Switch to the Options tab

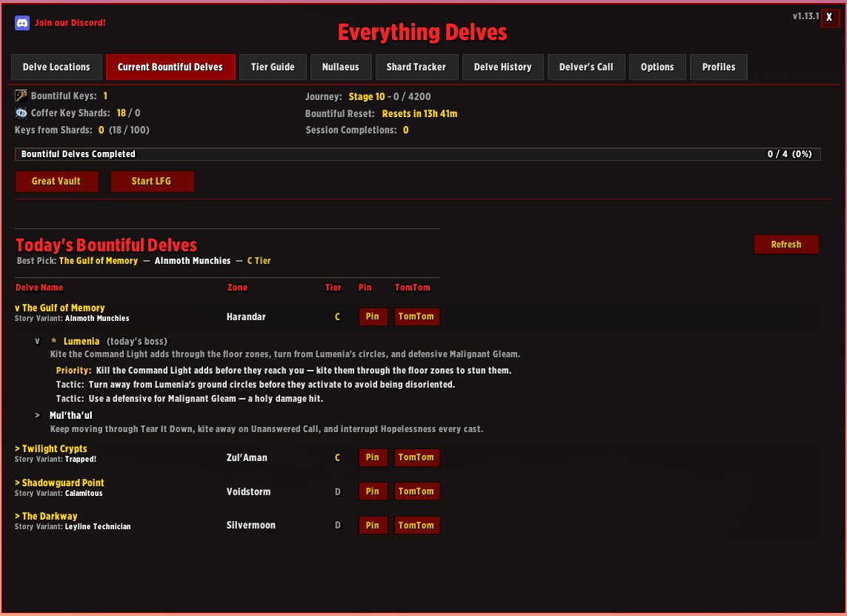point(657,67)
